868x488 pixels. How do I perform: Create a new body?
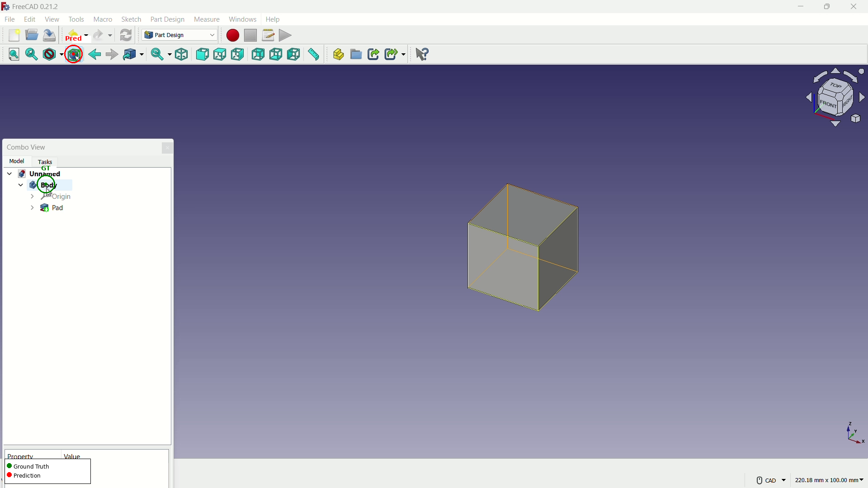click(339, 54)
